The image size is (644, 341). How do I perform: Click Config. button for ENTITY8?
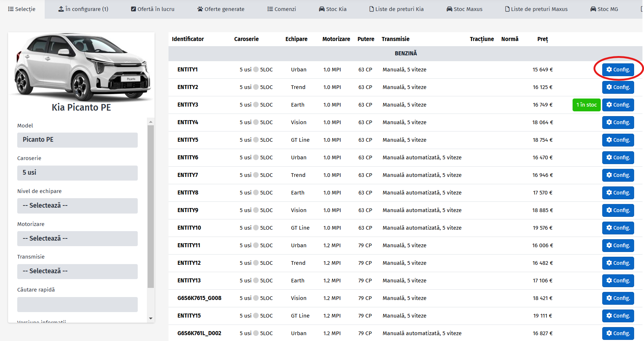(x=618, y=193)
